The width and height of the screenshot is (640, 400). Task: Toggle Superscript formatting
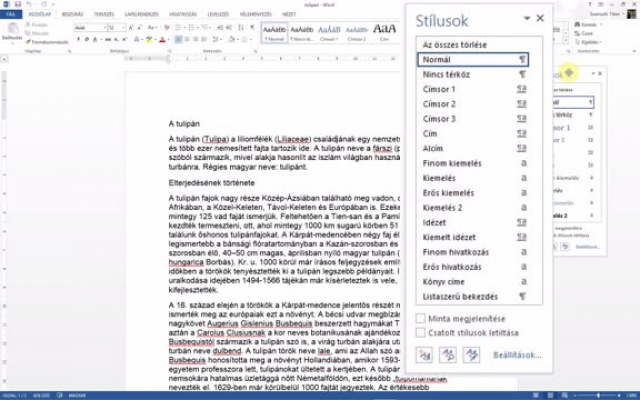tap(124, 40)
